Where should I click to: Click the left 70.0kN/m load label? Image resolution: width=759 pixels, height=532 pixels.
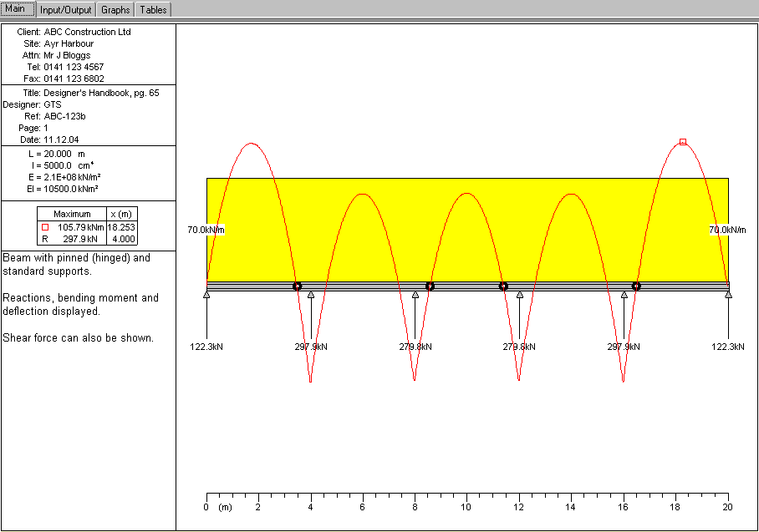[206, 230]
